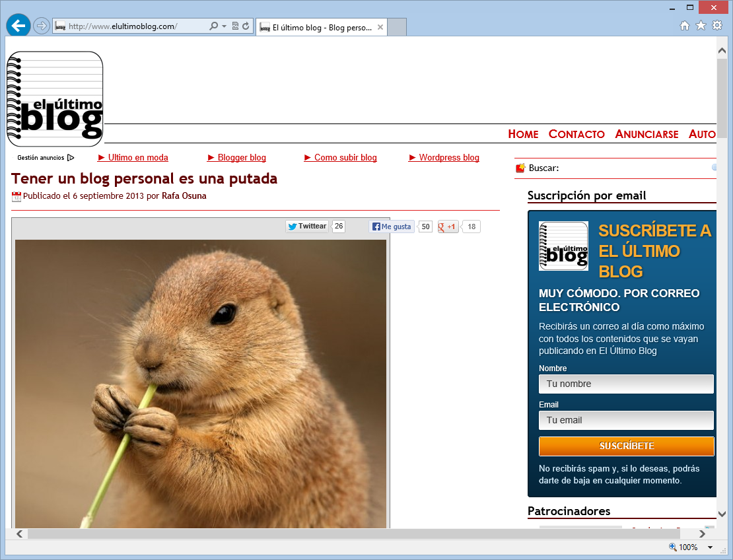733x560 pixels.
Task: Click the 'Suscripción por email' heading
Action: click(586, 195)
